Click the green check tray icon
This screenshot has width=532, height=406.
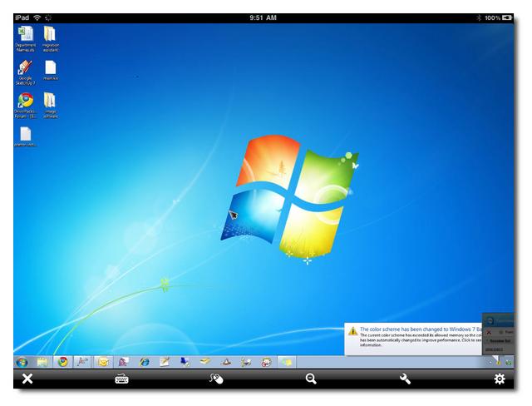(508, 363)
